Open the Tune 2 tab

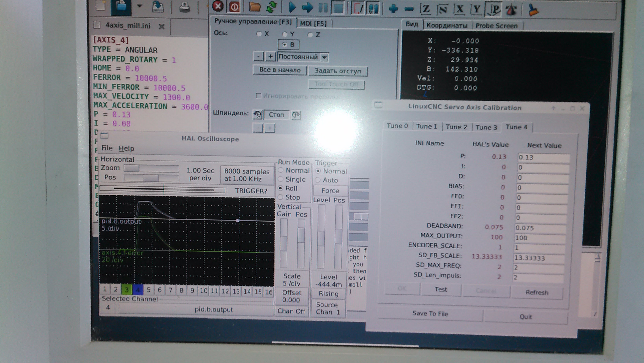point(456,127)
